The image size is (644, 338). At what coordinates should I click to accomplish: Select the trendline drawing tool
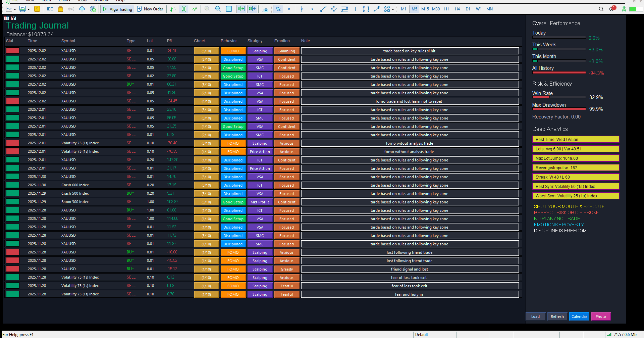click(323, 9)
